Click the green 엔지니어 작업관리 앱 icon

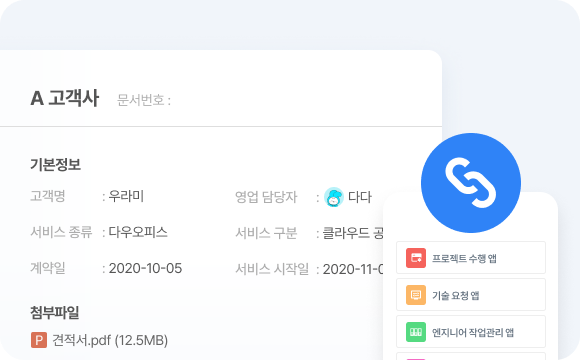(x=416, y=332)
